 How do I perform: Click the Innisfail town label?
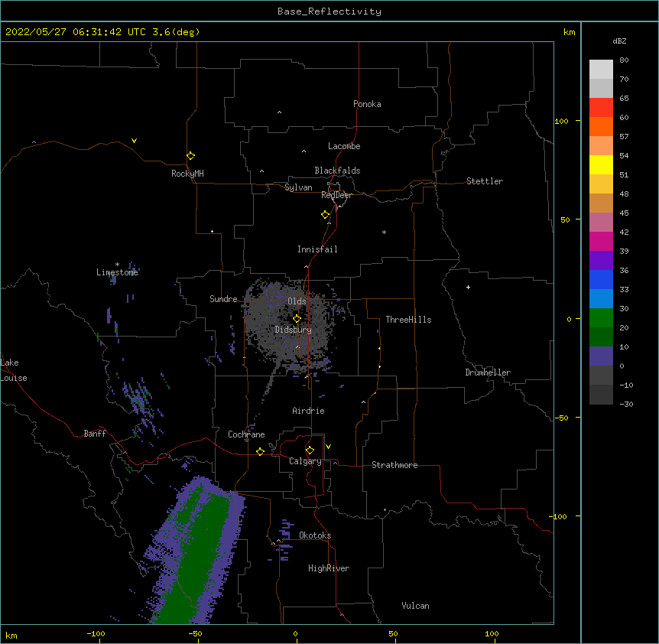click(x=317, y=249)
